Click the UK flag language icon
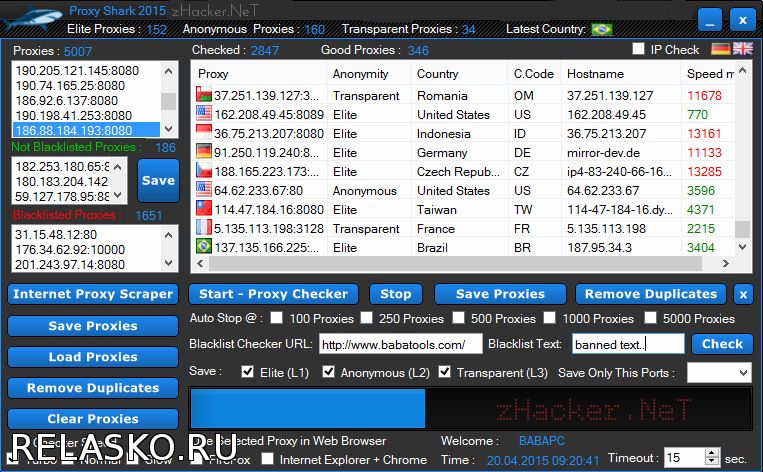763x472 pixels. pos(743,49)
